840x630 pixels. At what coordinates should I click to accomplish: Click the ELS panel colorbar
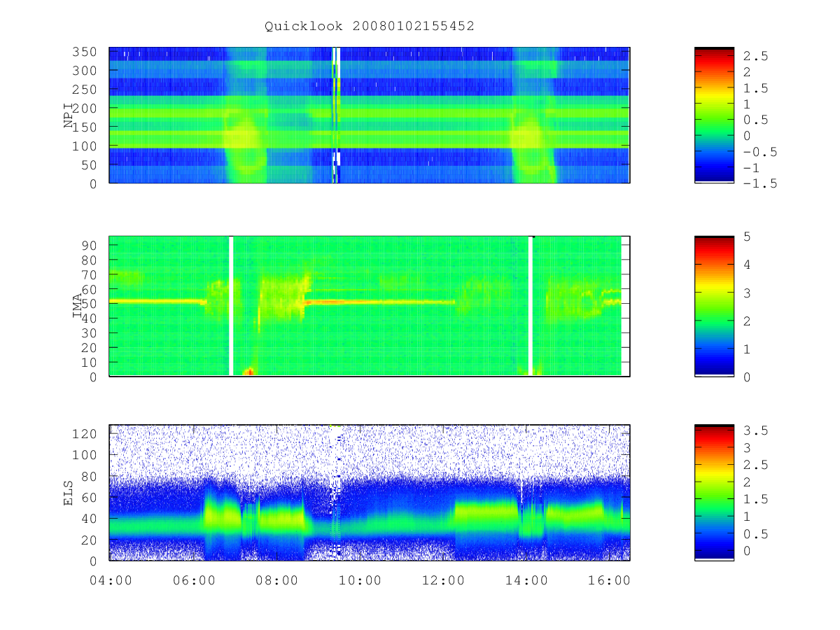[714, 493]
